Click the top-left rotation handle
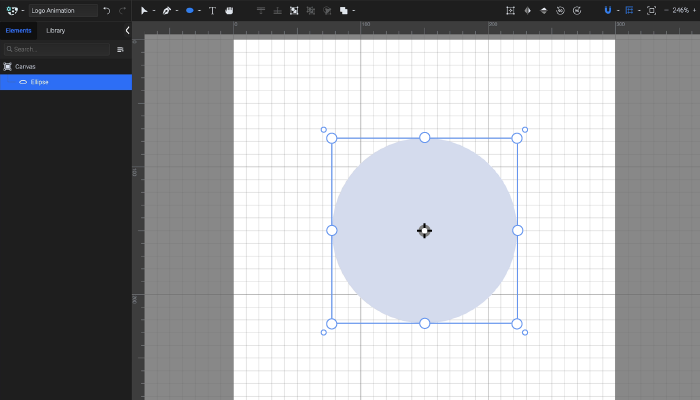The width and height of the screenshot is (700, 400). [x=324, y=130]
